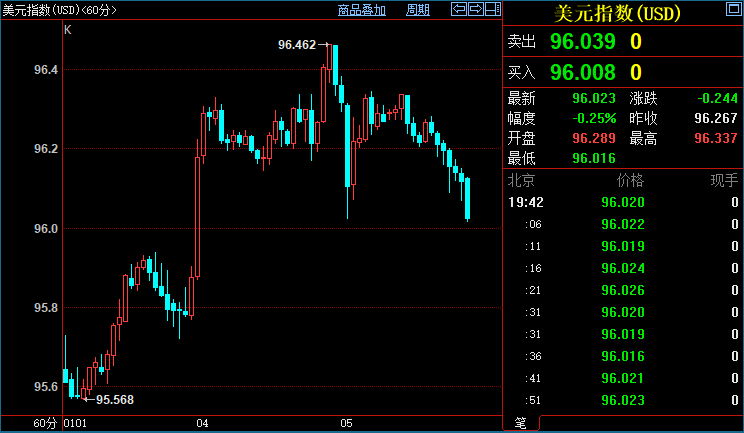Click the 96.462 high price marker
The image size is (744, 433).
pos(296,45)
